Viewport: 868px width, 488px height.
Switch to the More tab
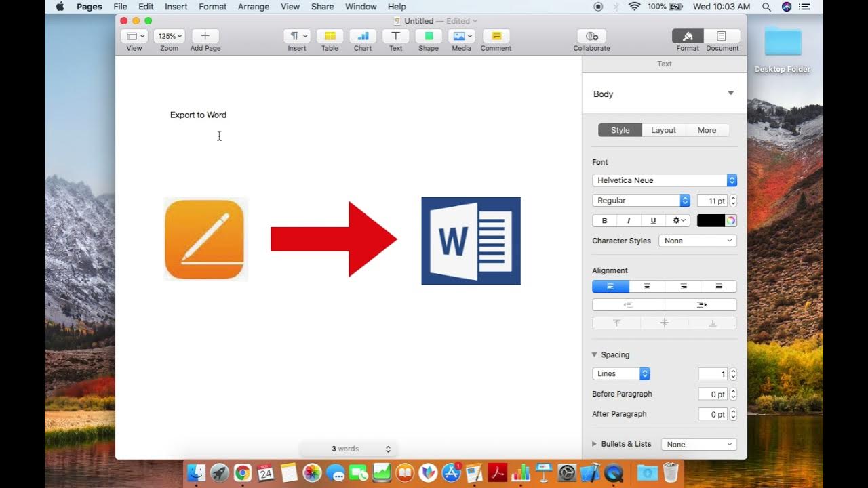point(707,130)
